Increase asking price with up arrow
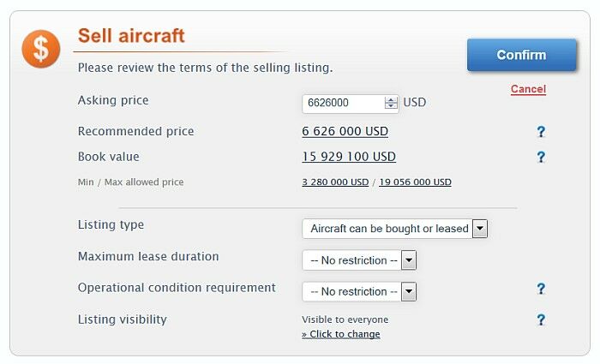 coord(392,99)
